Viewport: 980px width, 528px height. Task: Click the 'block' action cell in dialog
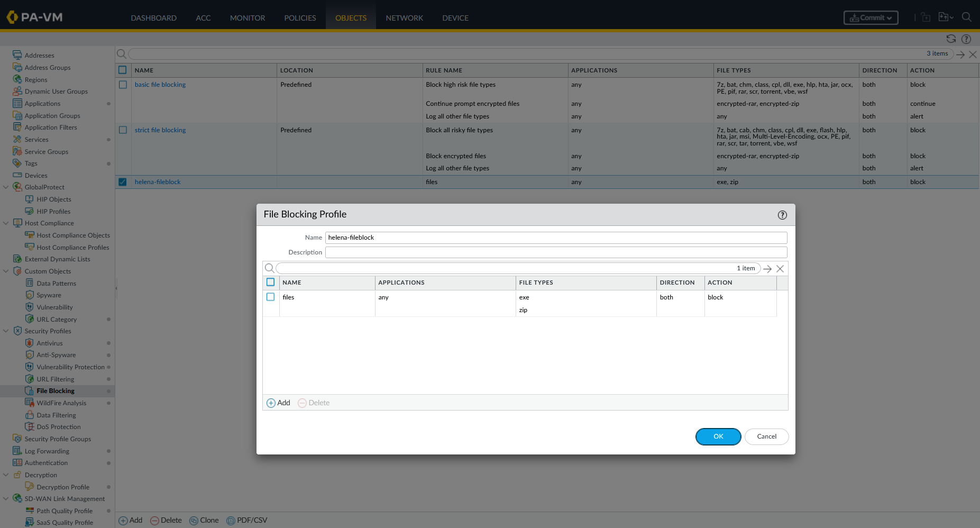coord(740,297)
